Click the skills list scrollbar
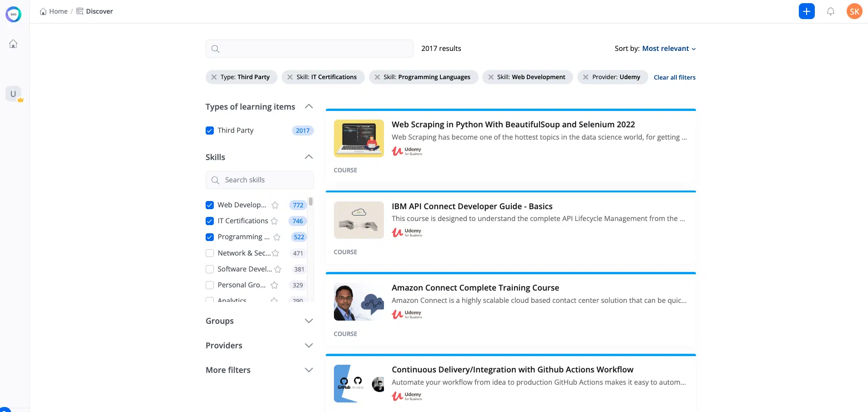The image size is (868, 412). pos(311,201)
